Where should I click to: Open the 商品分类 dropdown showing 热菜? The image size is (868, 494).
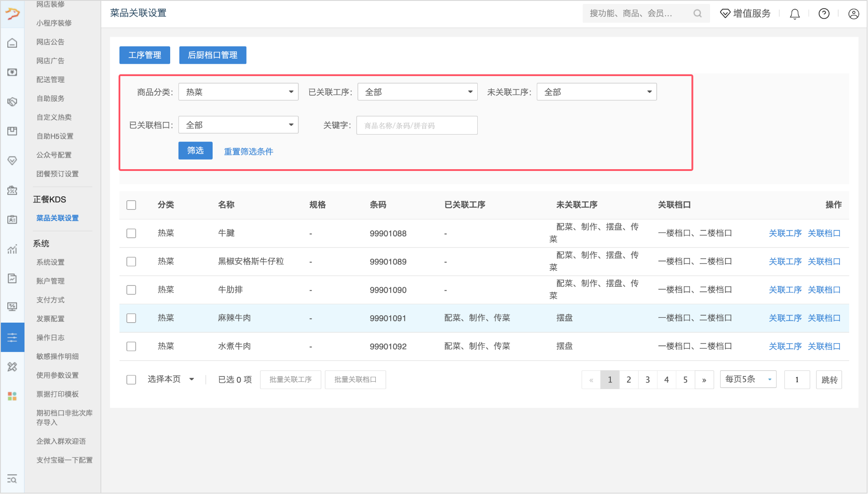(238, 92)
